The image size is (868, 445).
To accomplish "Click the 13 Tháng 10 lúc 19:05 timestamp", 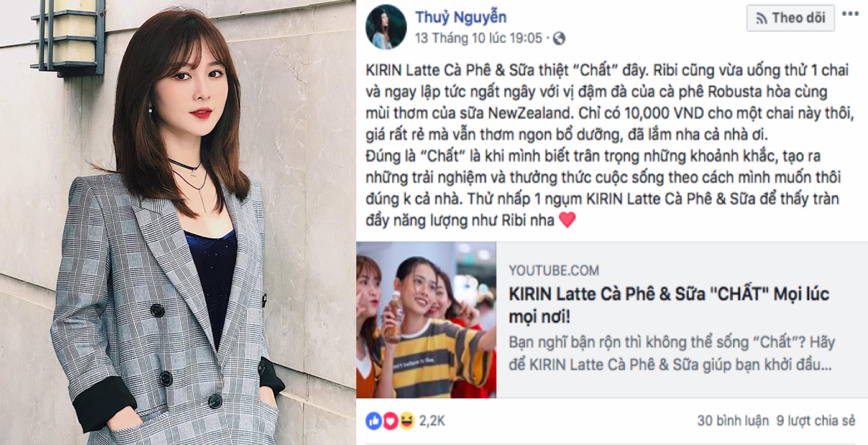I will point(478,38).
